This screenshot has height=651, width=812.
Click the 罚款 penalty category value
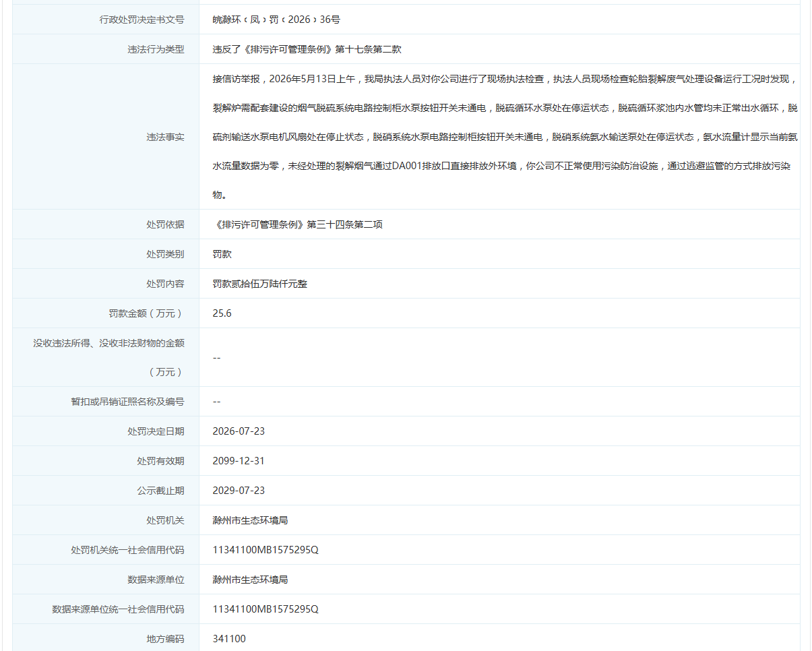[x=222, y=254]
